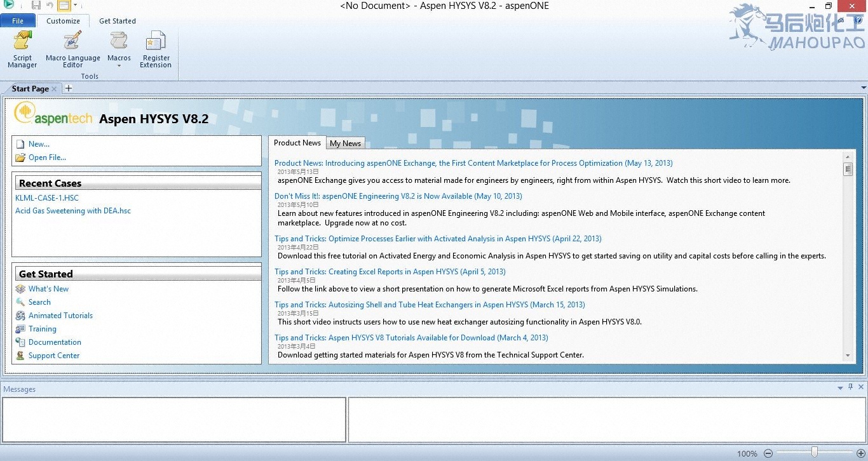Select the Customize ribbon tab
This screenshot has height=461, width=868.
click(x=63, y=21)
